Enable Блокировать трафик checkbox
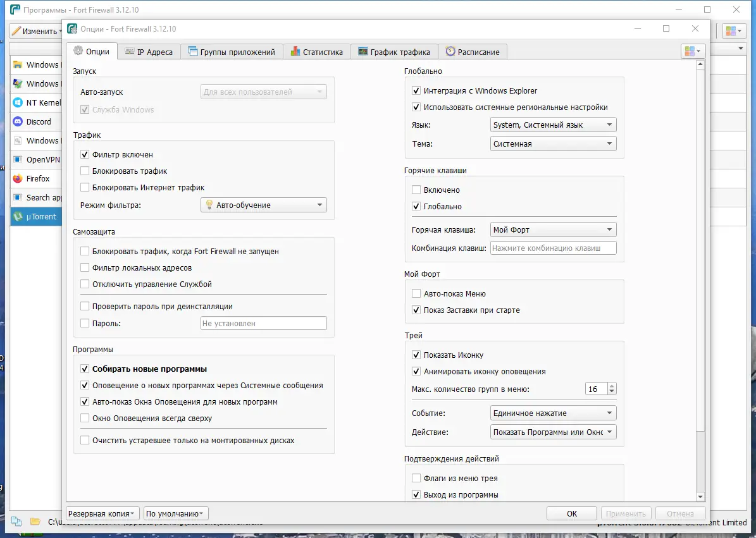This screenshot has height=538, width=756. [x=85, y=171]
